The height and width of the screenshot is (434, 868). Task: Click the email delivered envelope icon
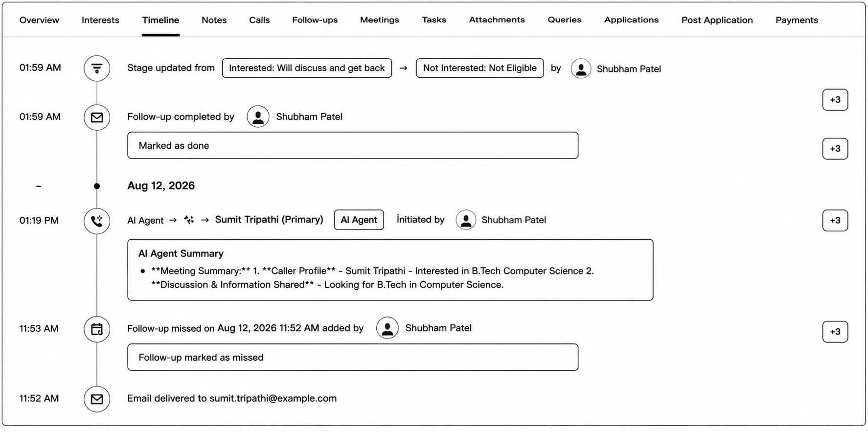[97, 399]
